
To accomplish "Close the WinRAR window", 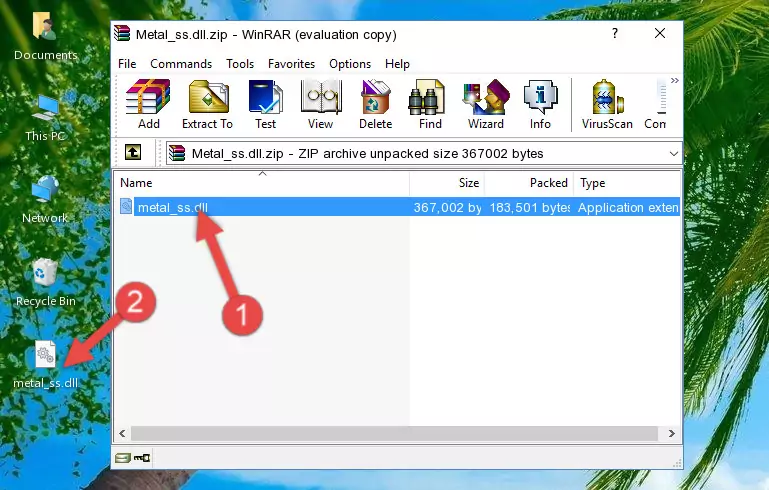I will (660, 33).
